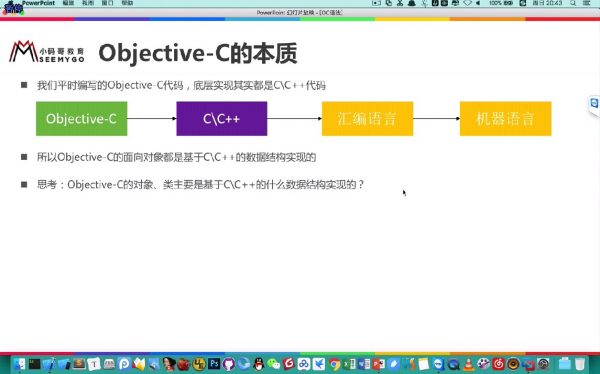600x374 pixels.
Task: Open Finder from the dock
Action: (x=19, y=364)
